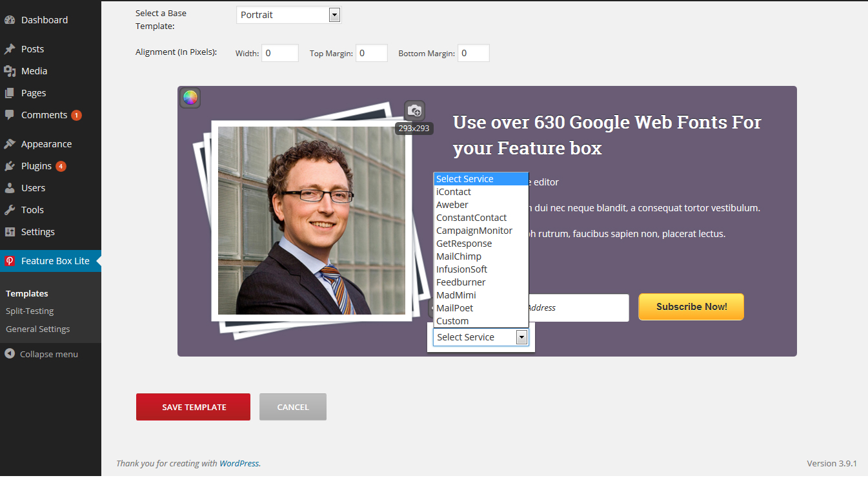Click the Dashboard gauge icon
The height and width of the screenshot is (478, 868).
point(10,20)
